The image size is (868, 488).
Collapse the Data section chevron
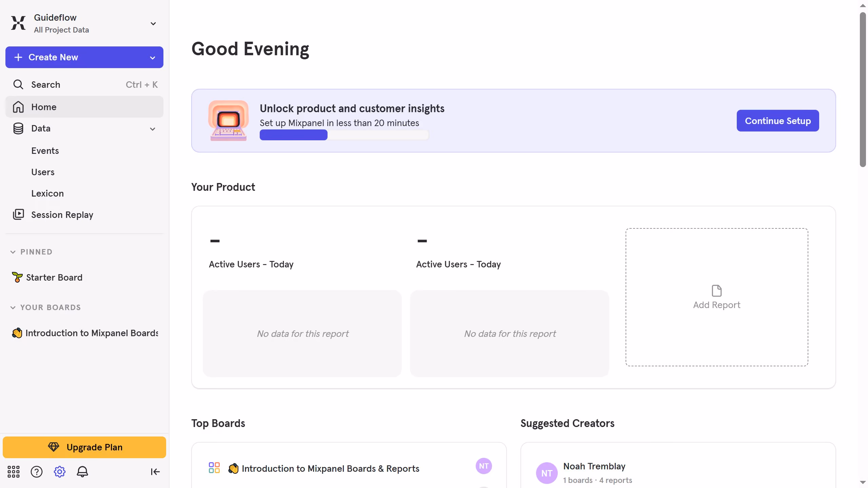click(153, 129)
